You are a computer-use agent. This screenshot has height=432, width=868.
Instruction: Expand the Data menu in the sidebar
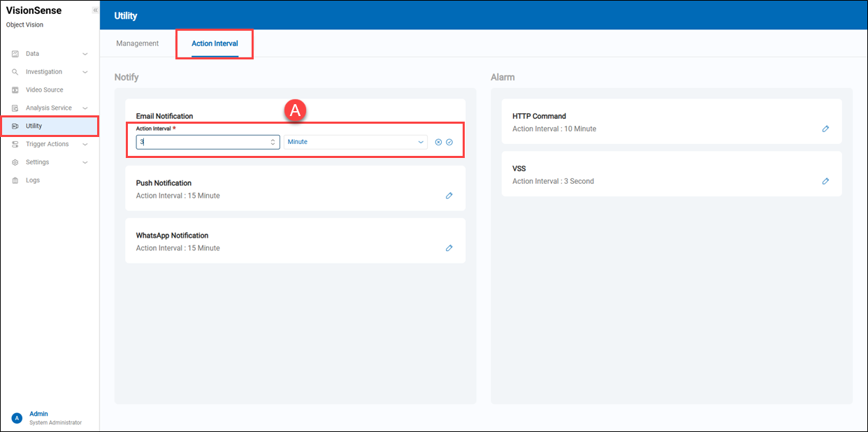tap(49, 54)
